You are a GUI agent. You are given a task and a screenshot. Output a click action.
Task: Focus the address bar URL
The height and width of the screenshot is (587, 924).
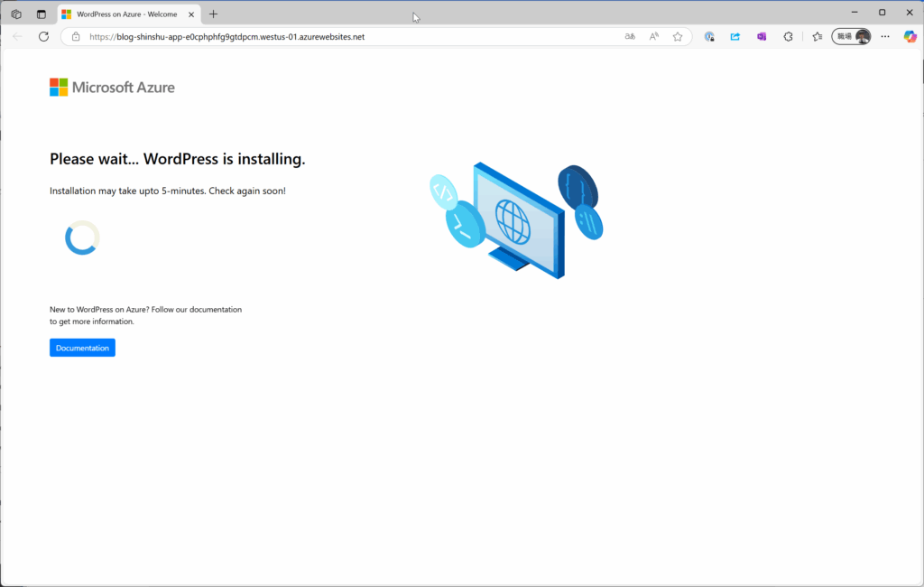coord(226,37)
